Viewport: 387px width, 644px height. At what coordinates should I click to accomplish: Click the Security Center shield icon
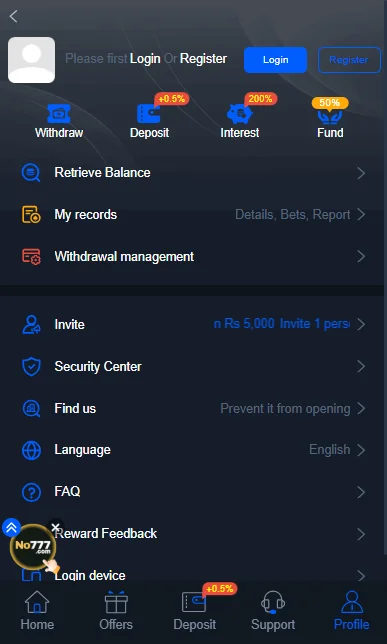point(31,366)
